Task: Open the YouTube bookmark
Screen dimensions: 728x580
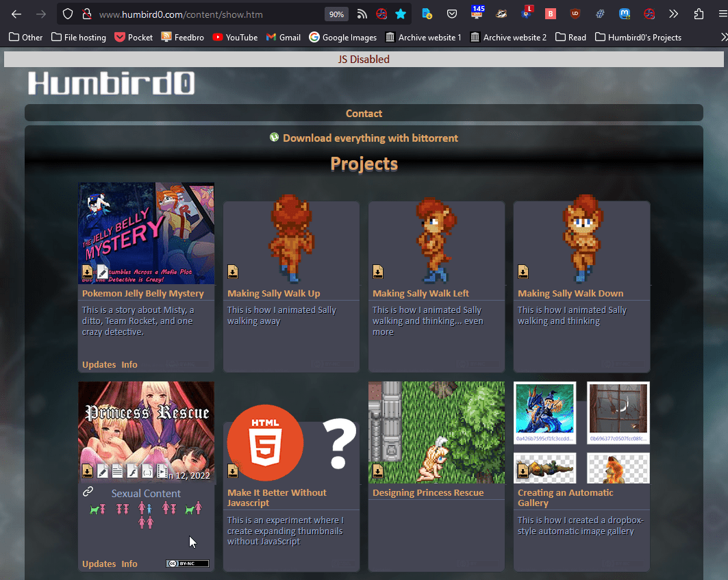Action: [235, 37]
